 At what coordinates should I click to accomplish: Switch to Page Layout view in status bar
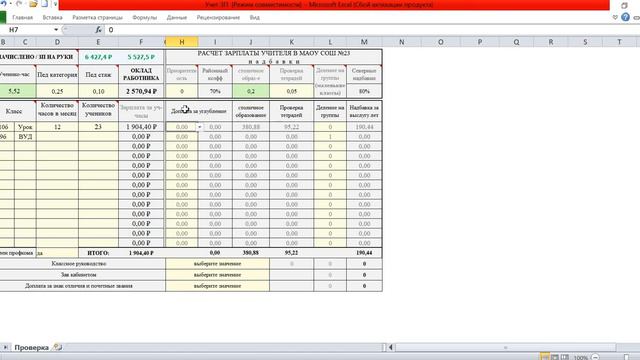[x=555, y=357]
